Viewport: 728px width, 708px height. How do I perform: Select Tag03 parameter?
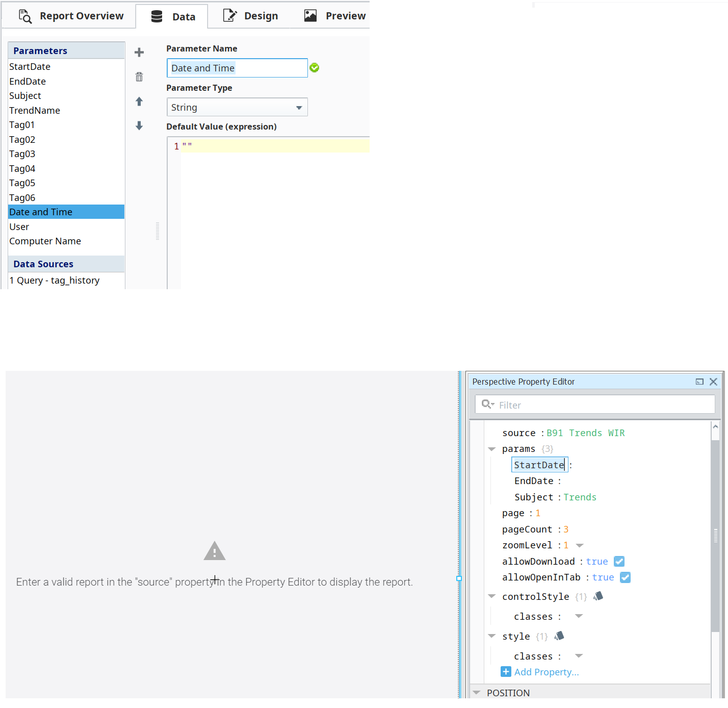click(66, 154)
